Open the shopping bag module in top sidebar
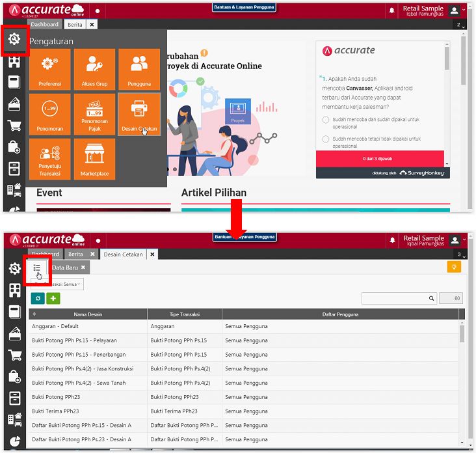Screen dimensions: 476x453 tap(14, 146)
